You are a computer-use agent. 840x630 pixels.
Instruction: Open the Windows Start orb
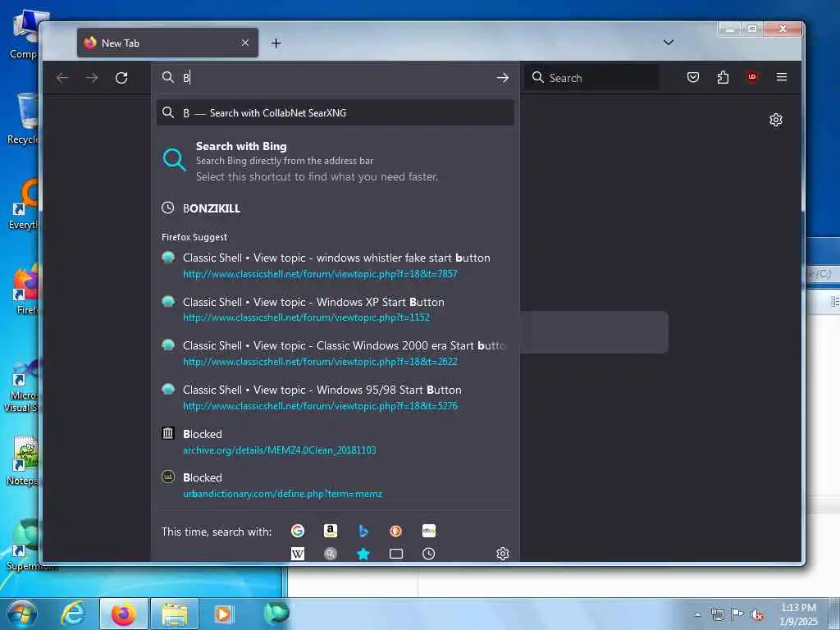[22, 614]
